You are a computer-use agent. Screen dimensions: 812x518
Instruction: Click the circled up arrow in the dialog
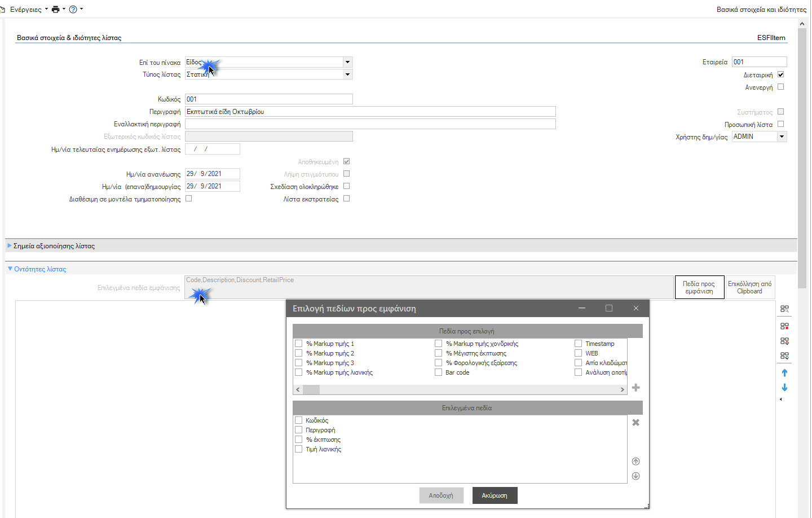pyautogui.click(x=636, y=462)
